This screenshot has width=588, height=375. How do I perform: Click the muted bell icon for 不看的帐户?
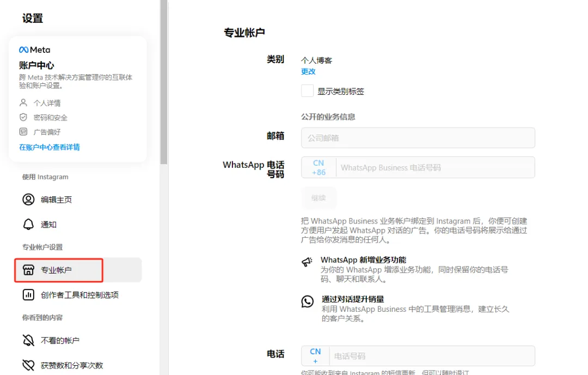click(28, 341)
